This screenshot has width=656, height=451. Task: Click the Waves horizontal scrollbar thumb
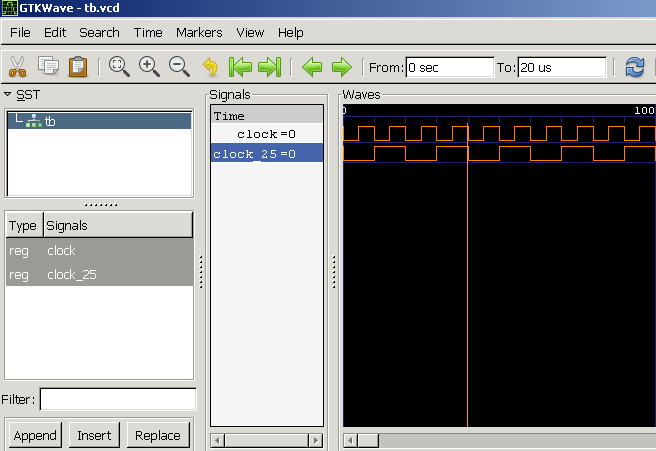(x=368, y=441)
